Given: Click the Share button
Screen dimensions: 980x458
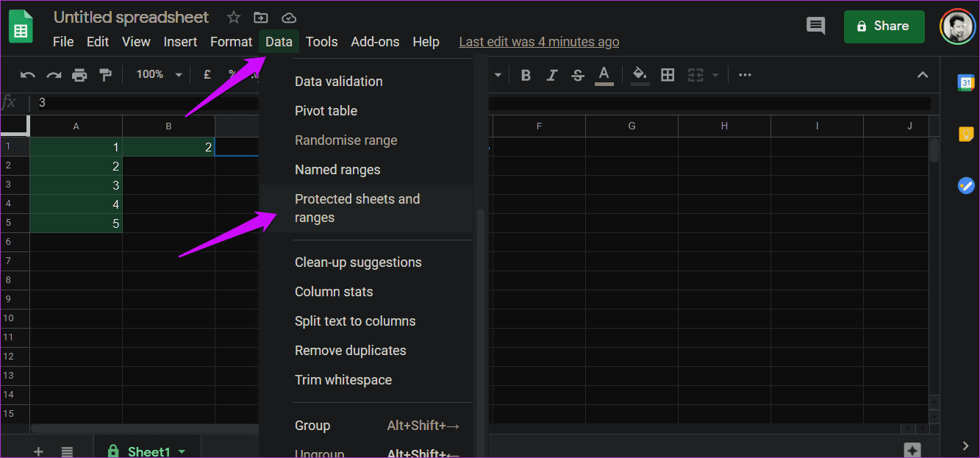Looking at the screenshot, I should [884, 26].
